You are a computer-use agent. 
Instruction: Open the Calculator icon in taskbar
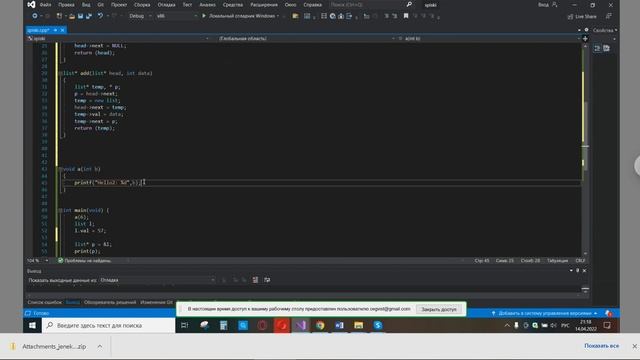(224, 325)
